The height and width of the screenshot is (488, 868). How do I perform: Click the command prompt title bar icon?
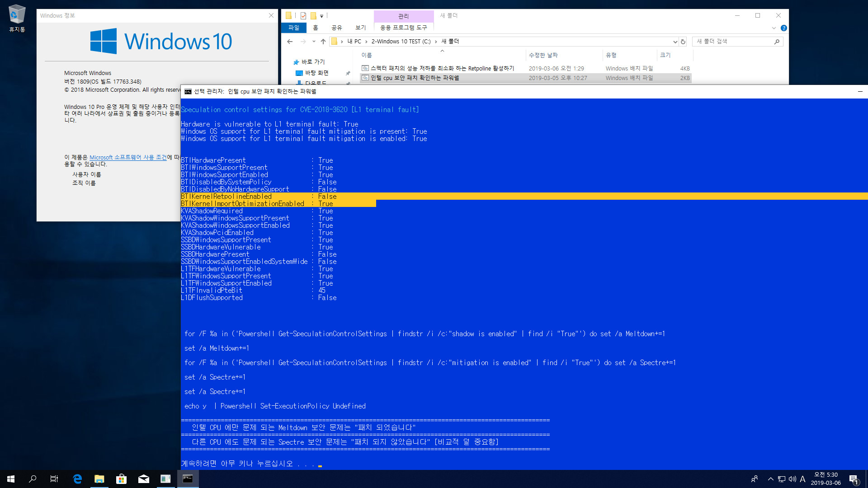click(x=188, y=91)
